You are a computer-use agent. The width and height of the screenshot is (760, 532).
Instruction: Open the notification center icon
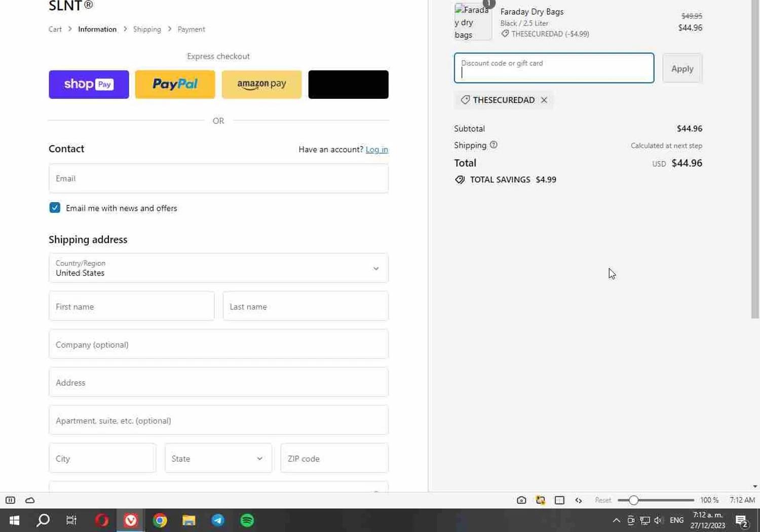click(742, 520)
